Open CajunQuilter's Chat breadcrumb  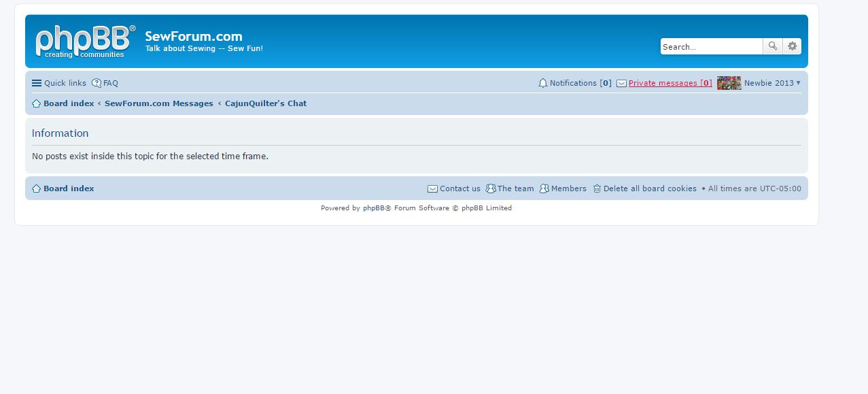point(266,103)
